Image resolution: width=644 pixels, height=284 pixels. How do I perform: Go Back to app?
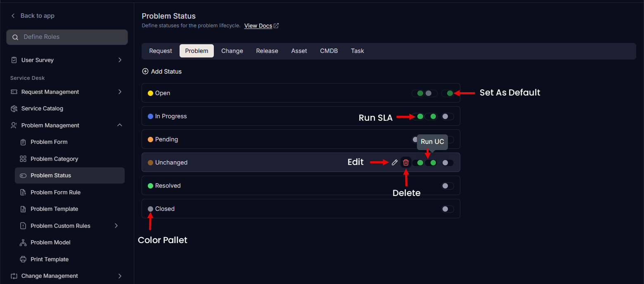33,16
